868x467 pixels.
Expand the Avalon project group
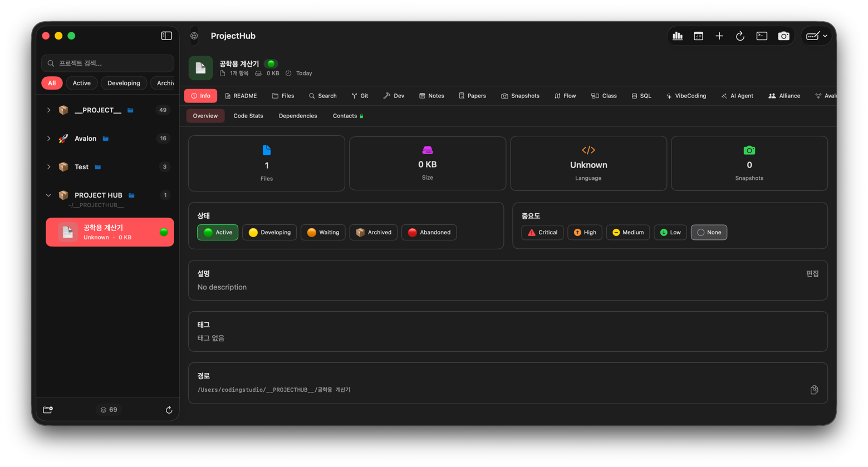48,139
